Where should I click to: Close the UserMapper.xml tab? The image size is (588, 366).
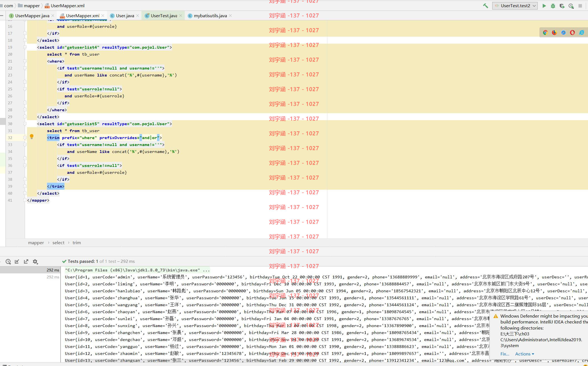(x=103, y=16)
